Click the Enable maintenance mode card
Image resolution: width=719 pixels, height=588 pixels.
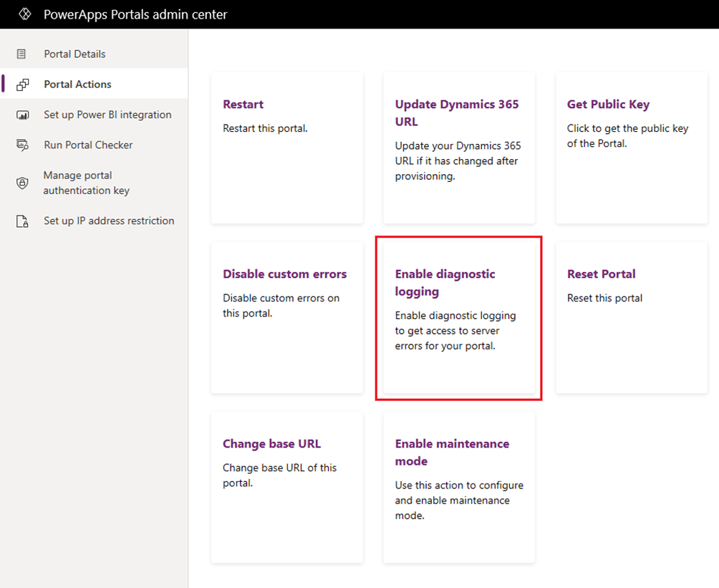click(x=458, y=487)
